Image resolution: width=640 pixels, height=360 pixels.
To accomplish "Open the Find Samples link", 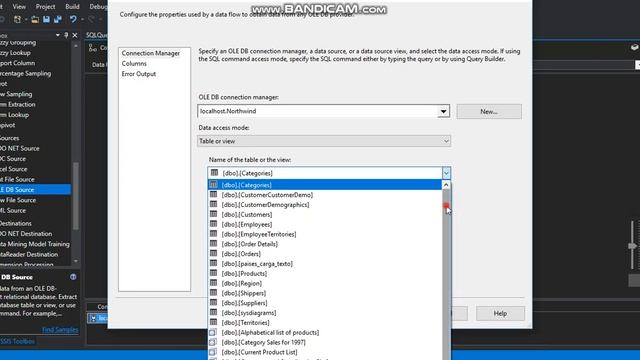I will 60,329.
